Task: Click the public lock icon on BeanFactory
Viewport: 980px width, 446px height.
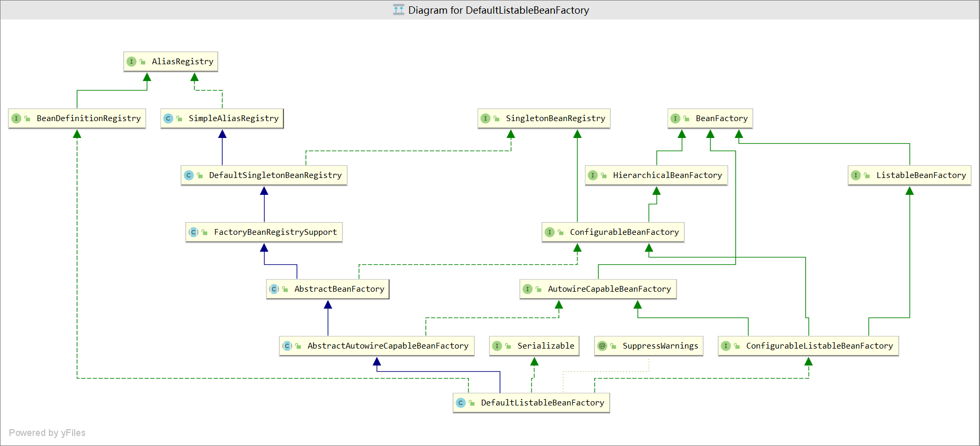Action: (686, 118)
